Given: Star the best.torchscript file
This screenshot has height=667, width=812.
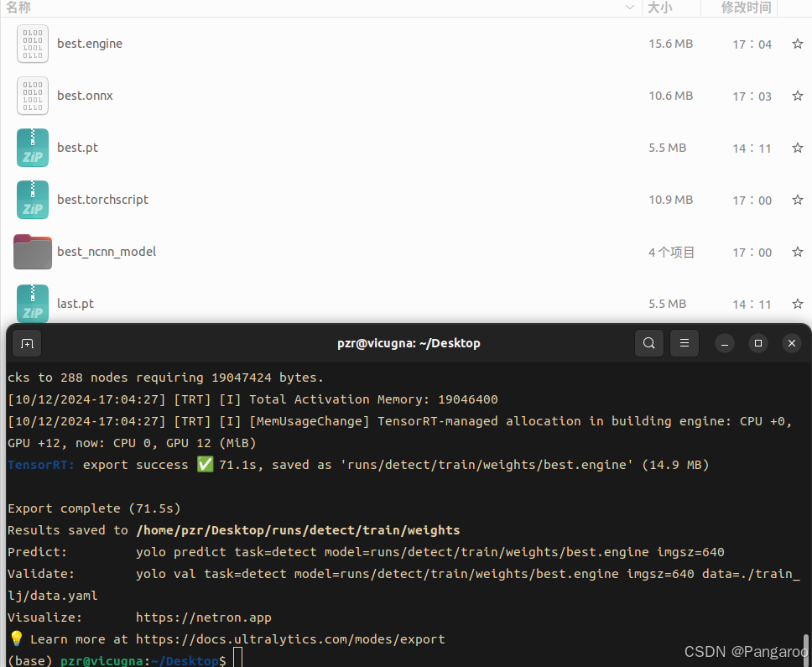Looking at the screenshot, I should tap(798, 200).
